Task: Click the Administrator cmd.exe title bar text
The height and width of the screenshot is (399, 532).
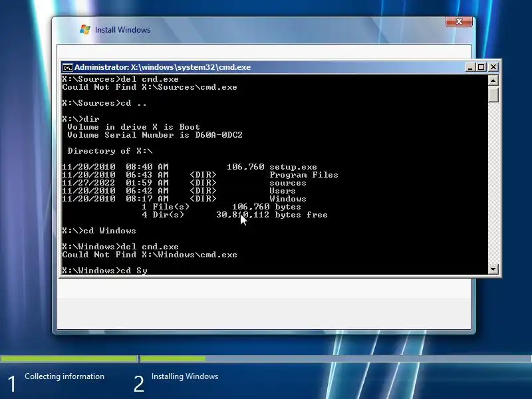Action: point(162,67)
